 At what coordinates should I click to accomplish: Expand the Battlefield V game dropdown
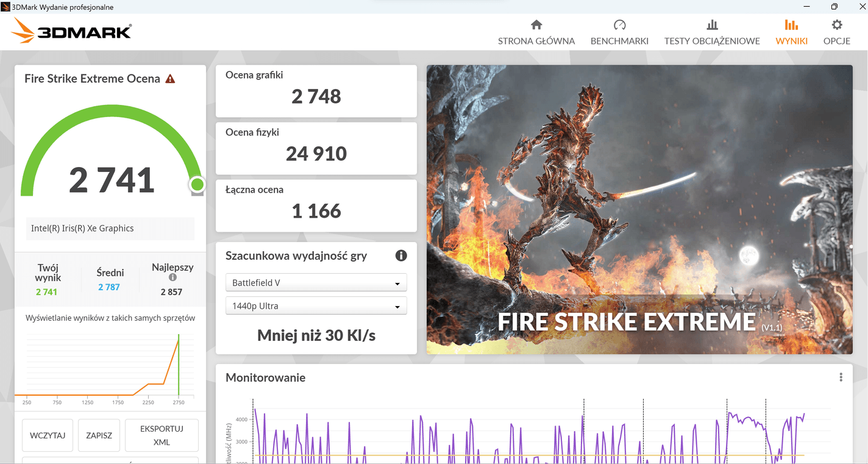pos(316,283)
